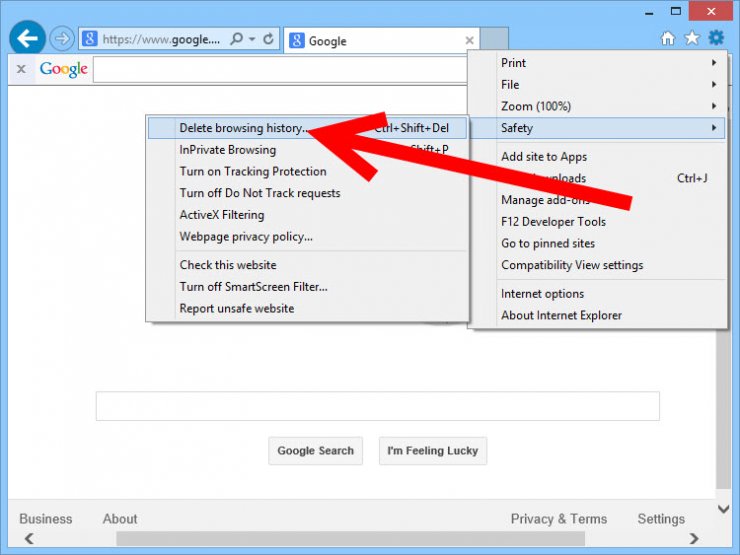Screen dimensions: 740x555
Task: Click the Home icon
Action: point(667,38)
